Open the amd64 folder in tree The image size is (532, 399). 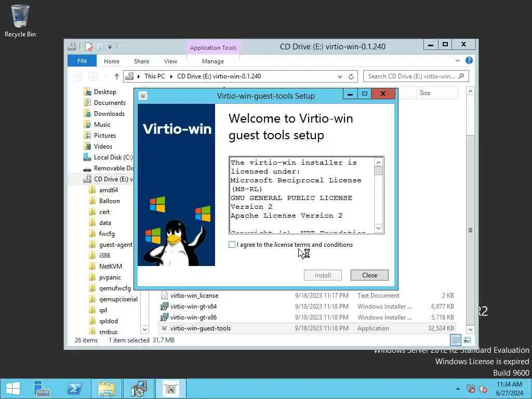108,190
